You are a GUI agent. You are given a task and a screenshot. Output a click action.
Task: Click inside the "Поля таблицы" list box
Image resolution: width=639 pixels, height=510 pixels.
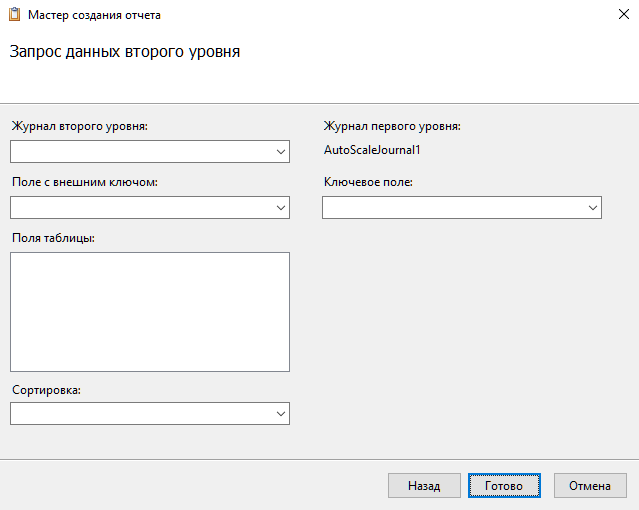[150, 312]
